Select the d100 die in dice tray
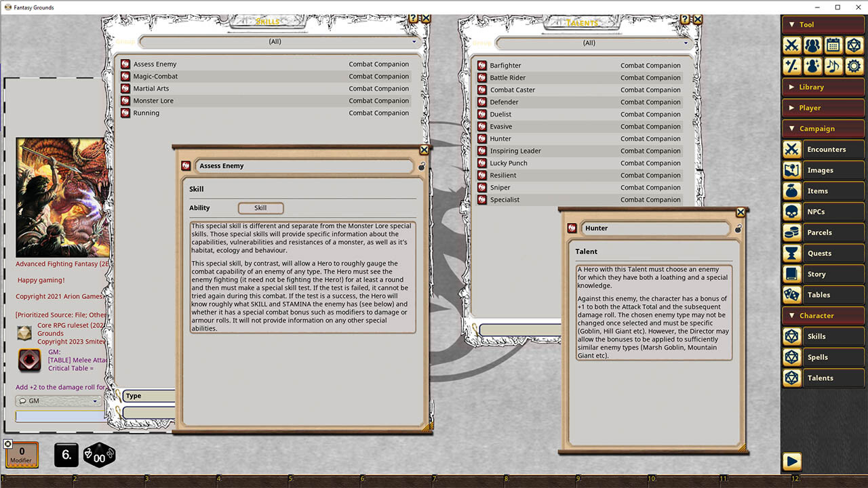The image size is (868, 488). click(x=98, y=455)
